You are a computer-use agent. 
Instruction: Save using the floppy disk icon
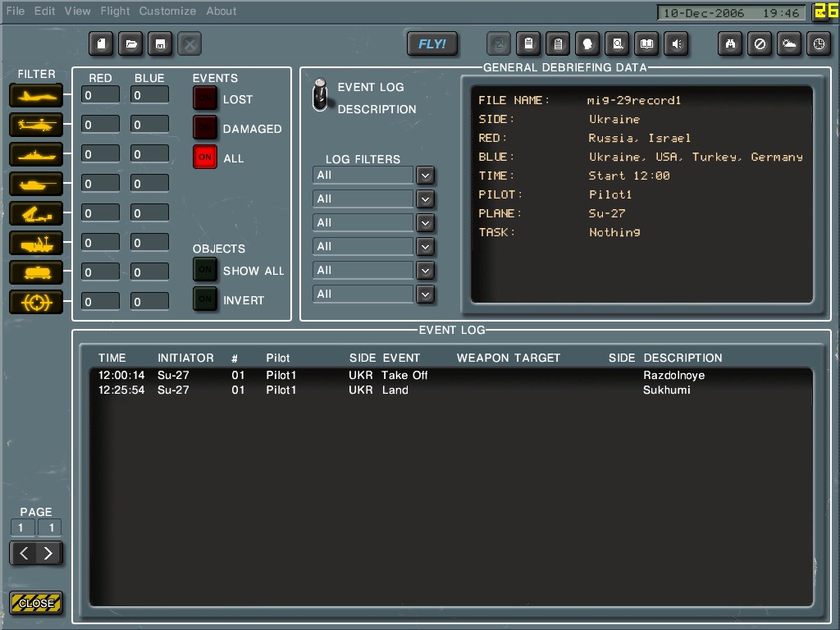160,44
